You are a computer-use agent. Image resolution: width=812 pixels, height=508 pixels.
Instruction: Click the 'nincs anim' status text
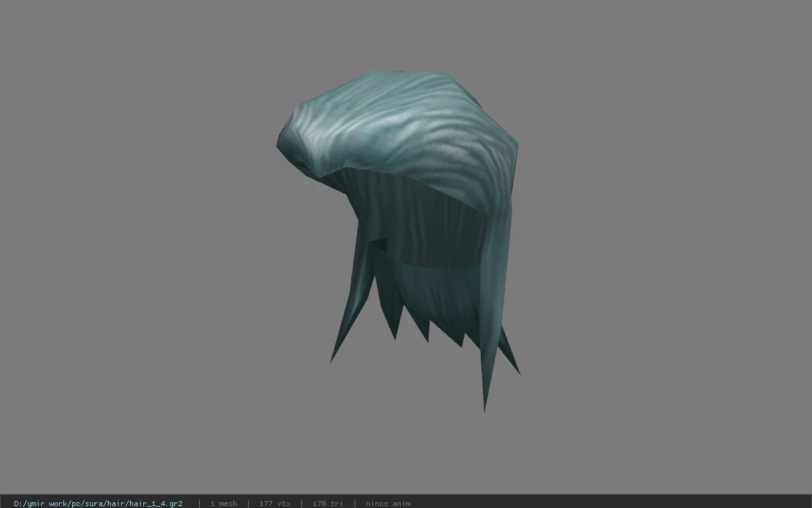[388, 504]
